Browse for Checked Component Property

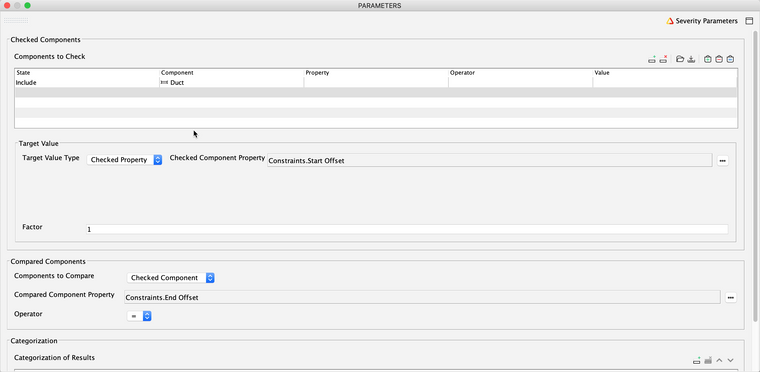click(723, 161)
